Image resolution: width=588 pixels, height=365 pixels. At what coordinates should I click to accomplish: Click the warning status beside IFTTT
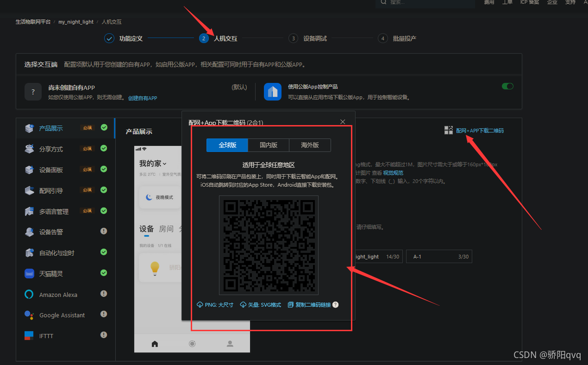(104, 335)
